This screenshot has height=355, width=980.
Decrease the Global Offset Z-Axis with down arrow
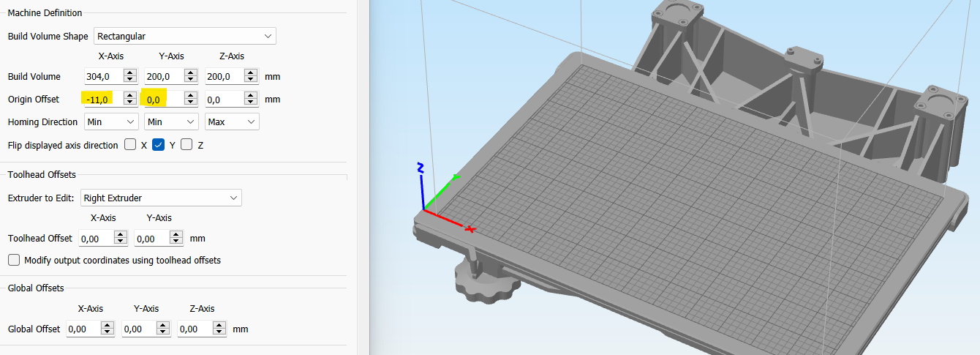pyautogui.click(x=220, y=333)
